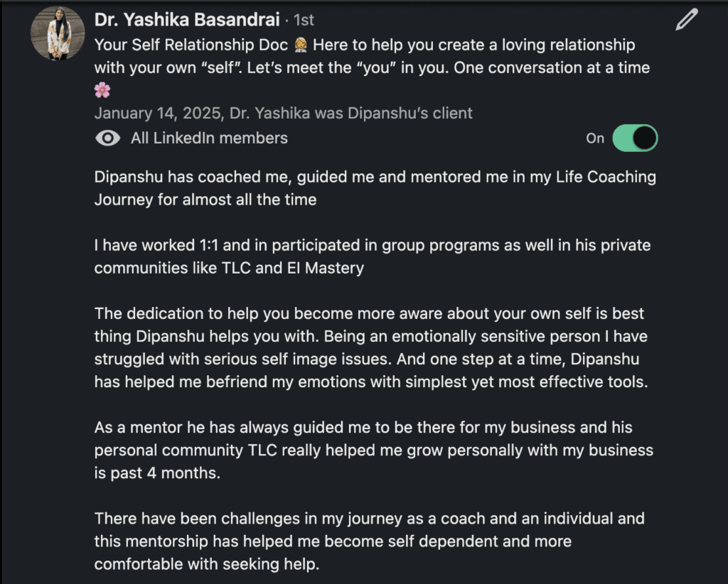
Task: Click the paragraph starting Dipanshu has coached me
Action: tap(375, 188)
